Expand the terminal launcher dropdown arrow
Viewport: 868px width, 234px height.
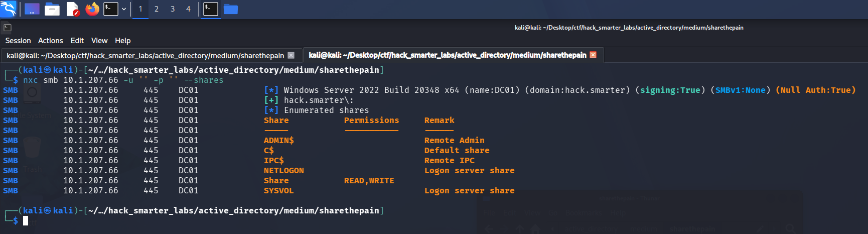click(x=124, y=9)
